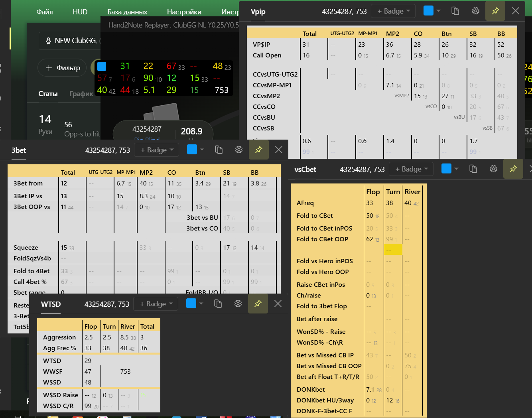Close the 3bet popup window
Viewport: 532px width, 418px height.
(279, 150)
